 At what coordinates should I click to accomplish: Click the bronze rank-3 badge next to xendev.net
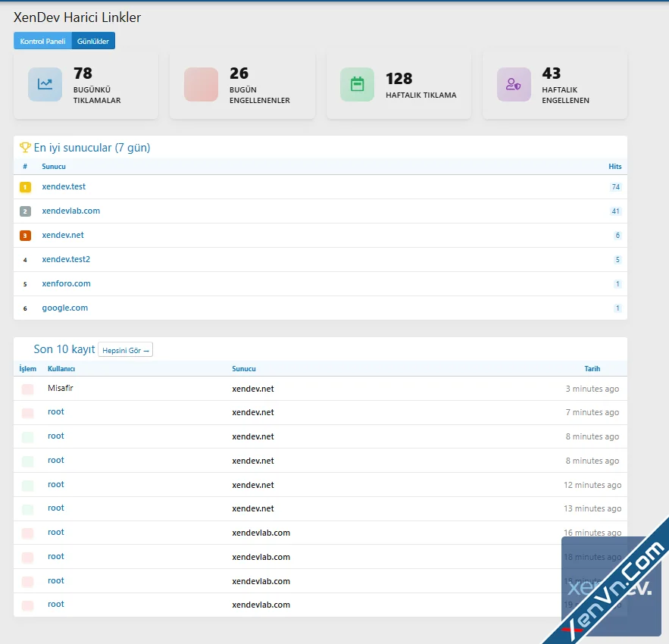coord(25,235)
